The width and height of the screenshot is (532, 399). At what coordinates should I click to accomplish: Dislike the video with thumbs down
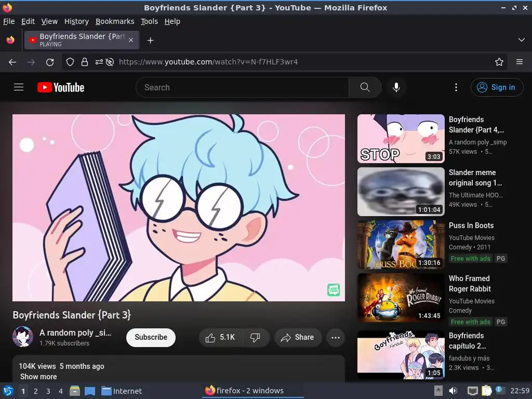pyautogui.click(x=256, y=337)
